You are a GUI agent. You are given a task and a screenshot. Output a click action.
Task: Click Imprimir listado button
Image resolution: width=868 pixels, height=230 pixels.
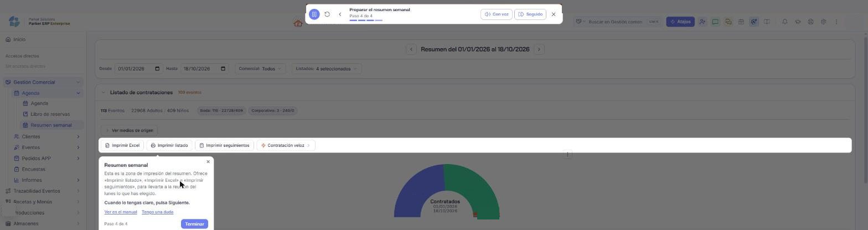pos(169,145)
